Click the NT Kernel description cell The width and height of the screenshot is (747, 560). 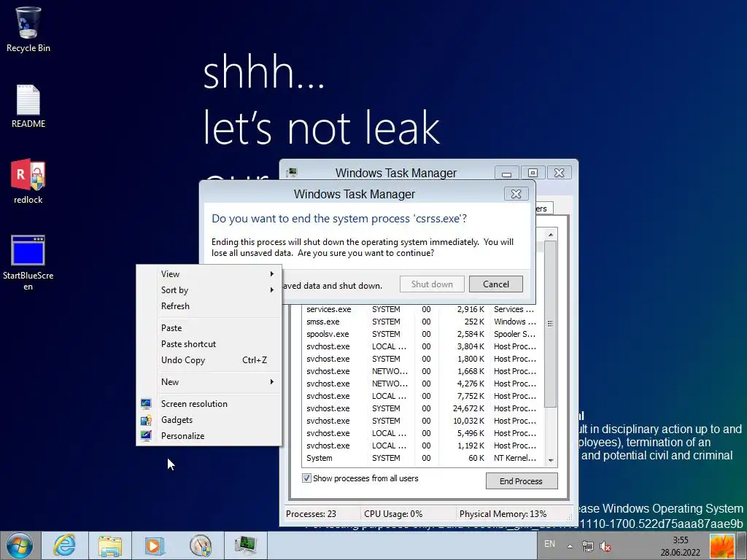pos(515,458)
